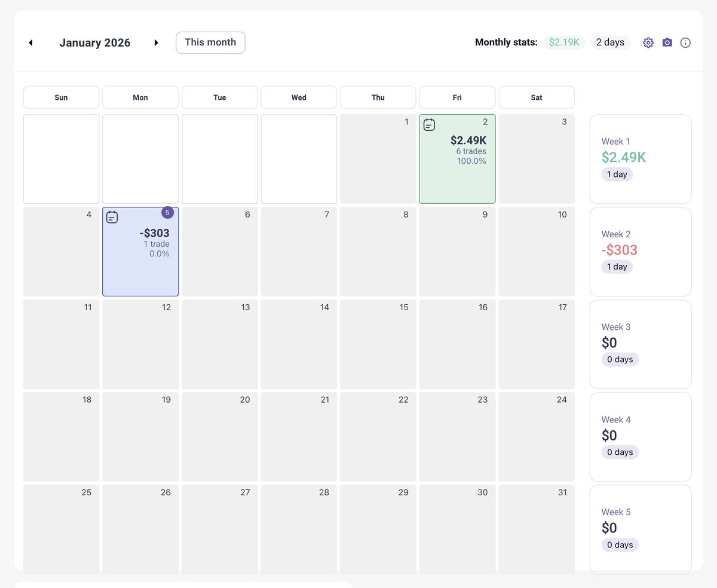Click the 2 days monthly stats pill
This screenshot has width=717, height=588.
pyautogui.click(x=610, y=42)
